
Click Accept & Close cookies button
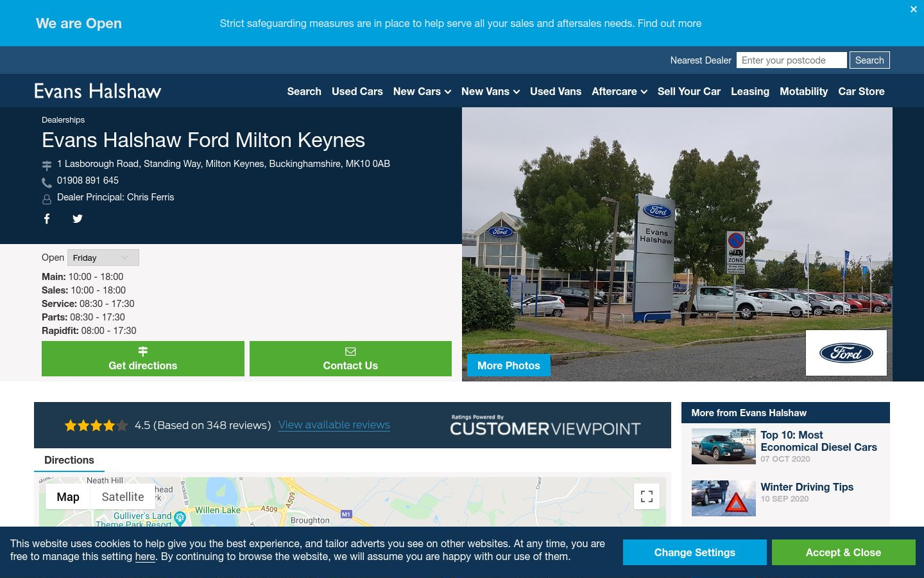coord(843,552)
